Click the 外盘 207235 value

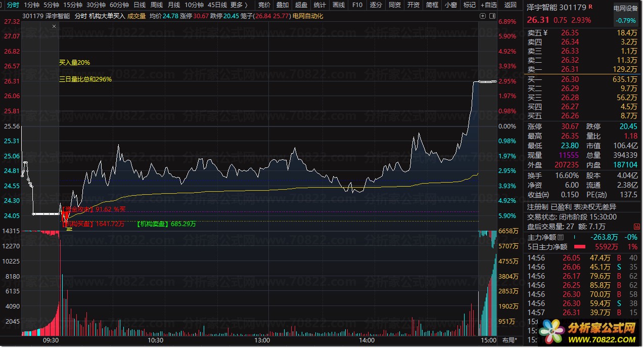pos(566,165)
